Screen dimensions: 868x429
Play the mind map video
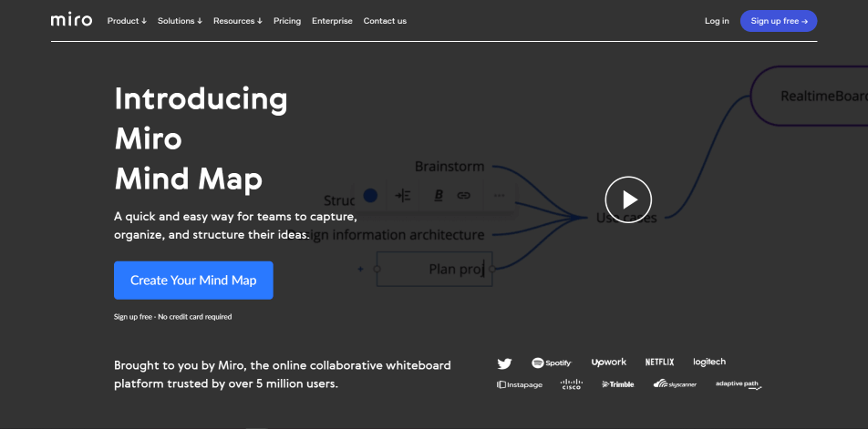[x=628, y=199]
